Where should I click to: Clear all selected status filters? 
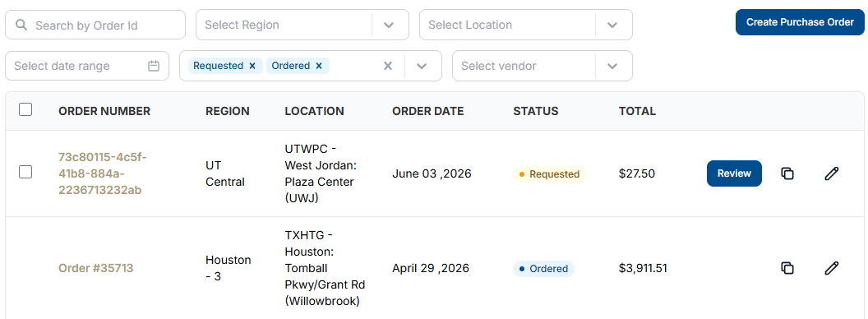(388, 66)
